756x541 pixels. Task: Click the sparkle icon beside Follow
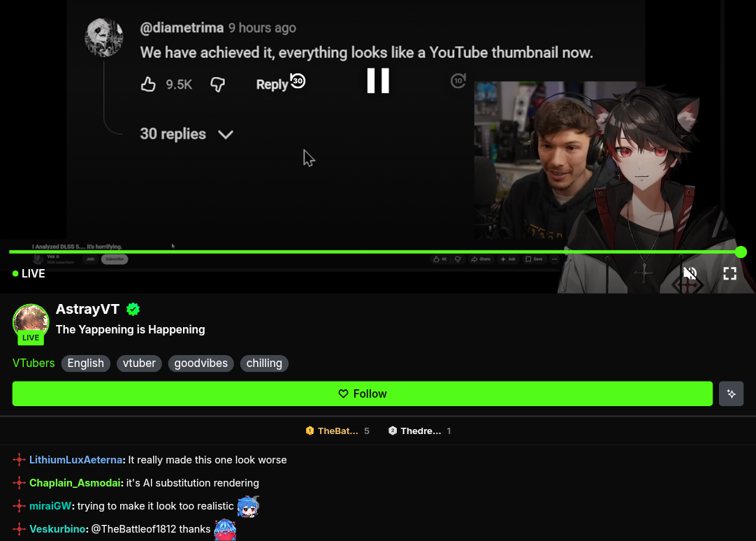(x=731, y=394)
